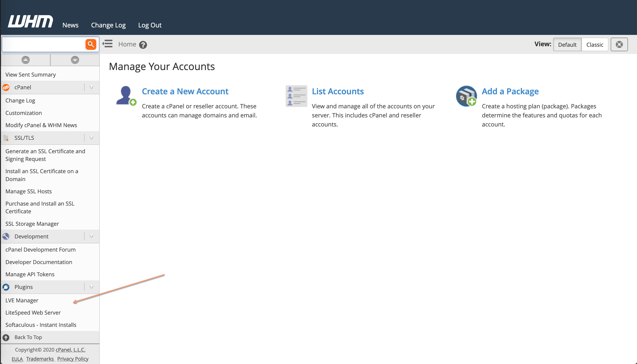Switch view to Default
Image resolution: width=637 pixels, height=364 pixels.
pos(567,44)
